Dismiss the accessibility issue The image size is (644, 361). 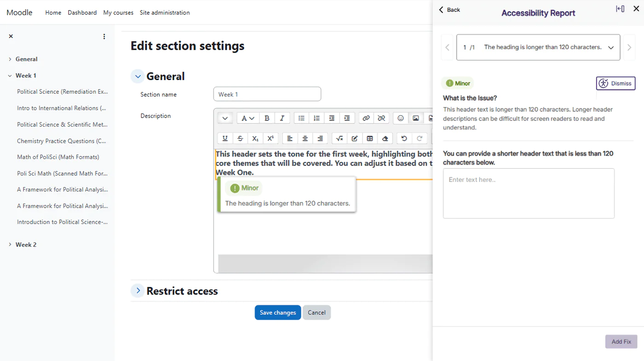tap(615, 83)
